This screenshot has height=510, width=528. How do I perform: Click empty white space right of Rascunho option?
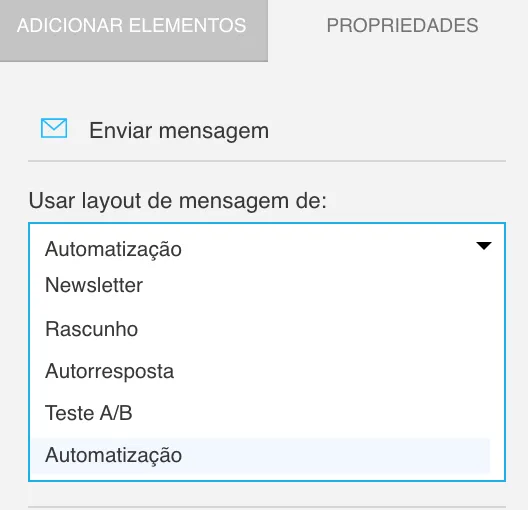click(x=313, y=329)
